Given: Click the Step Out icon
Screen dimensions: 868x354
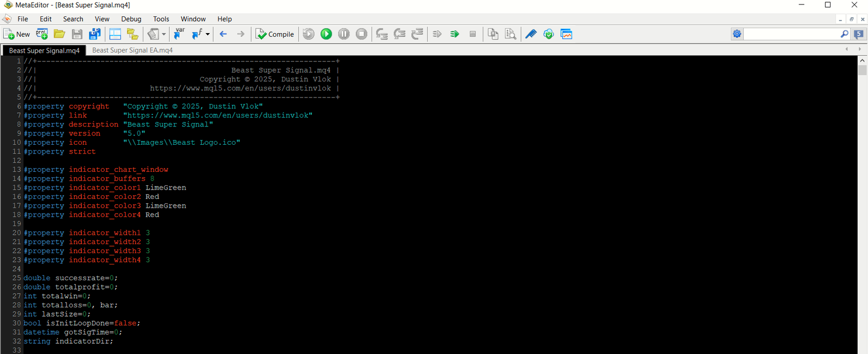Looking at the screenshot, I should coord(417,34).
